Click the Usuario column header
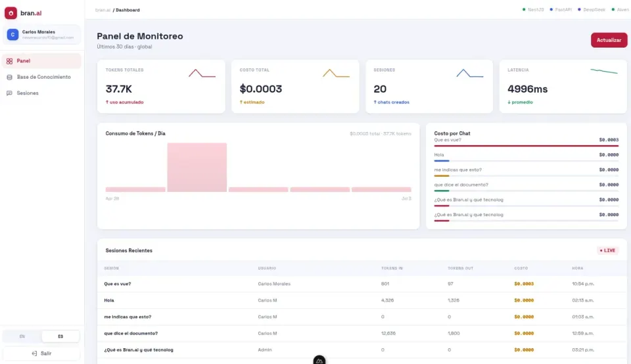Screen dimensions: 631x364 coord(267,268)
